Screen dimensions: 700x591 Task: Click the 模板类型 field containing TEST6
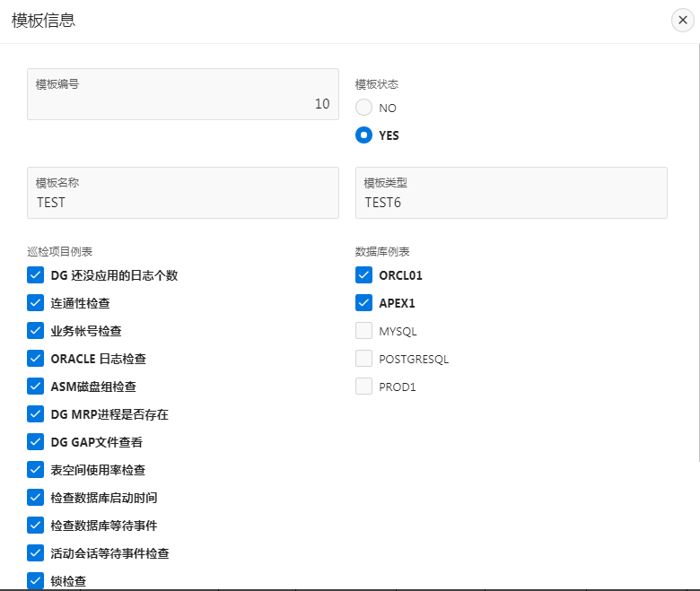click(511, 202)
